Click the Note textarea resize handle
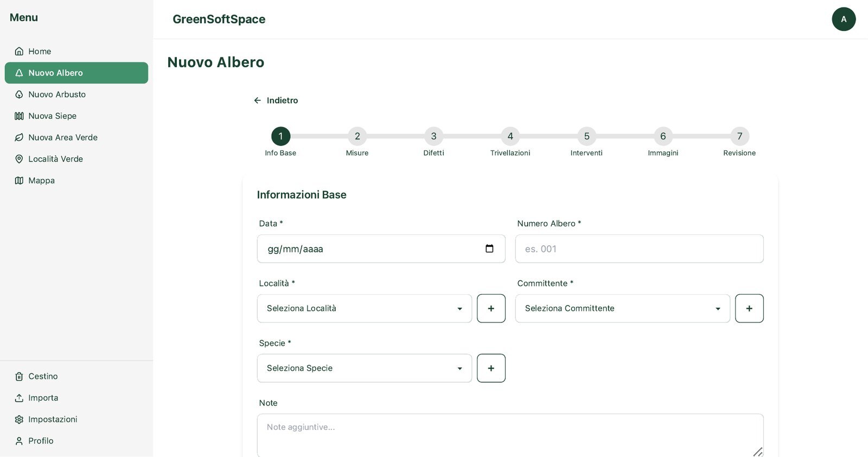 pyautogui.click(x=758, y=452)
